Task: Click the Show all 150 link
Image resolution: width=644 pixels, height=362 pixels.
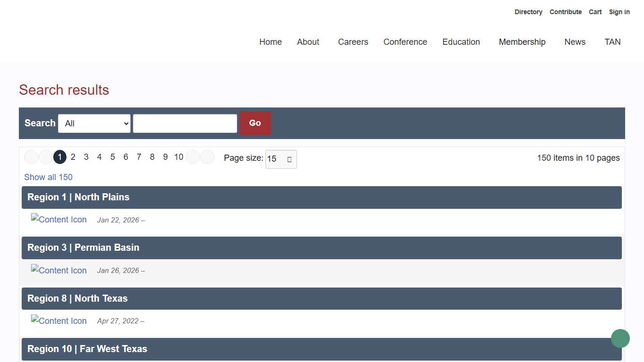Action: pos(48,177)
